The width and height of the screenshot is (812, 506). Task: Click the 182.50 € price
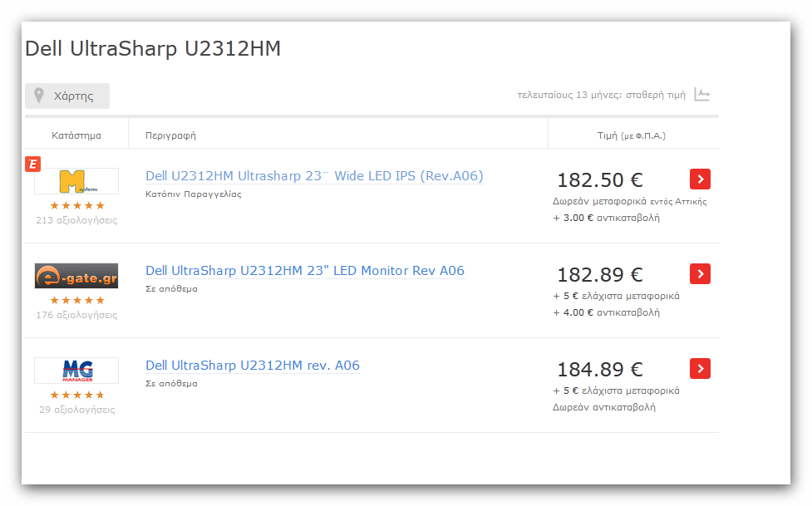click(x=600, y=180)
